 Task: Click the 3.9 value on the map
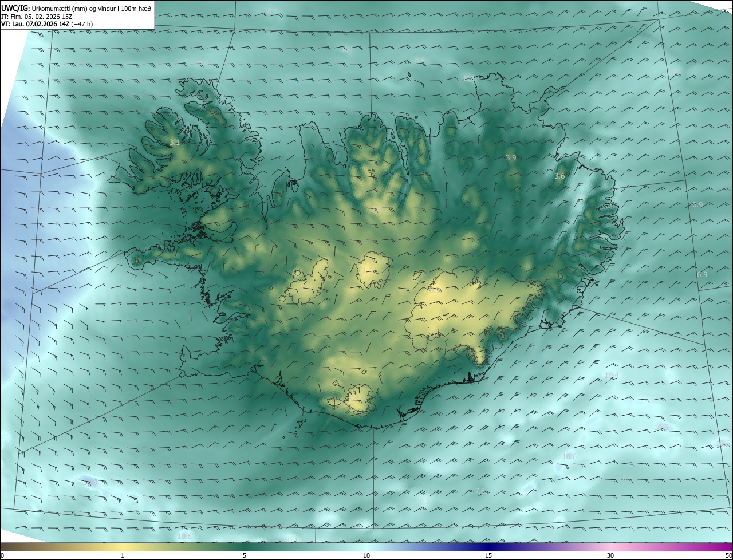click(x=511, y=157)
